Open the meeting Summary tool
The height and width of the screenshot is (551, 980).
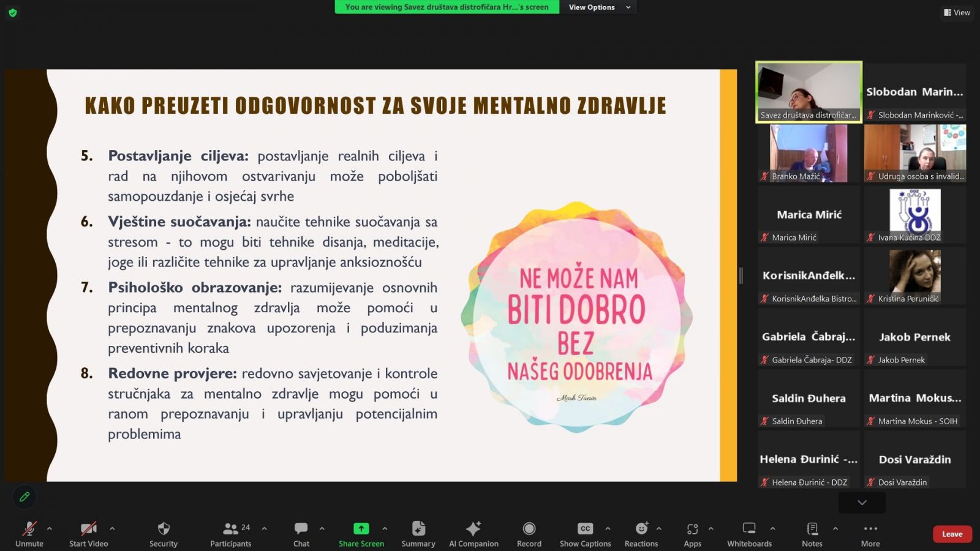[418, 529]
